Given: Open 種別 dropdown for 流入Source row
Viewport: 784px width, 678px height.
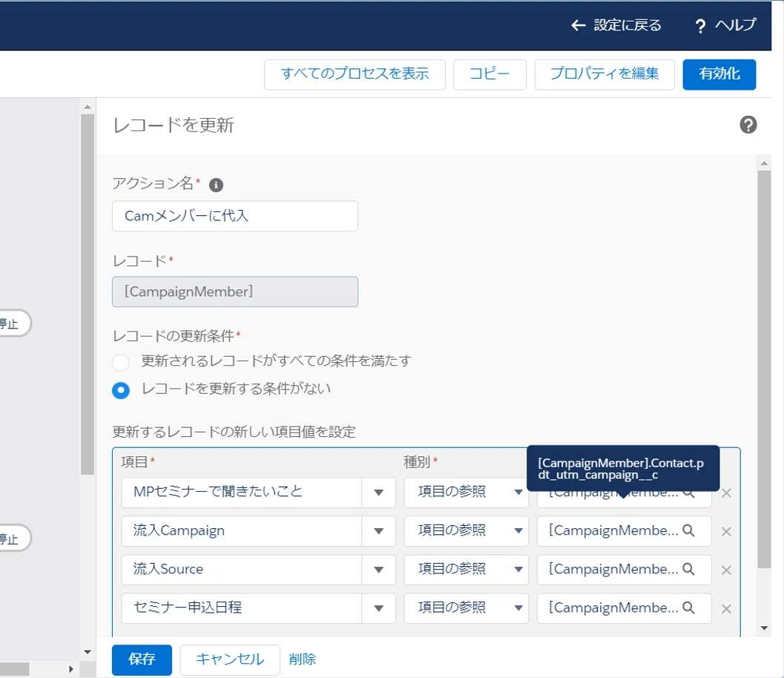Looking at the screenshot, I should [x=466, y=570].
